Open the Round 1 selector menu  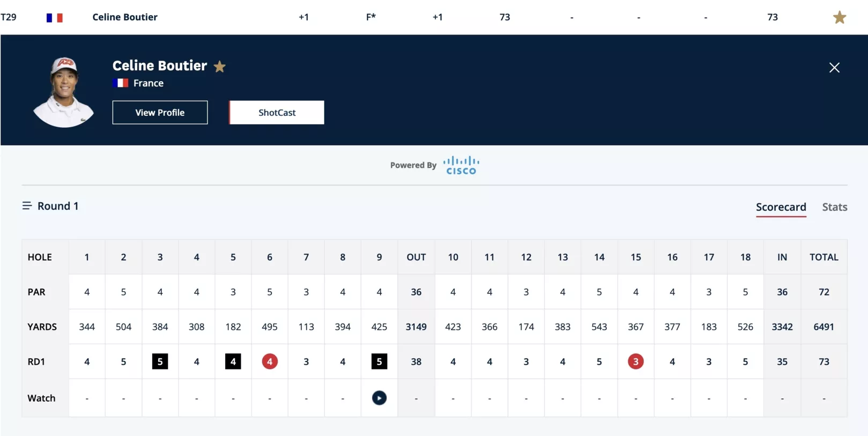pos(50,206)
